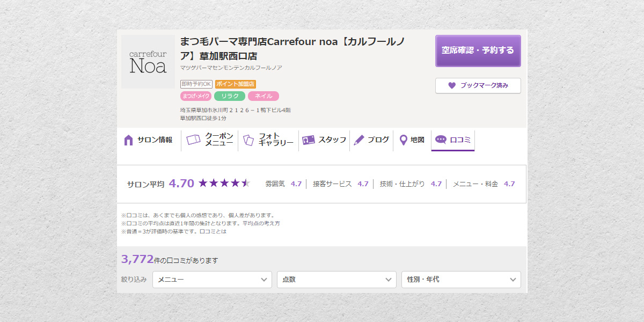Click the purple house salon info icon

128,140
